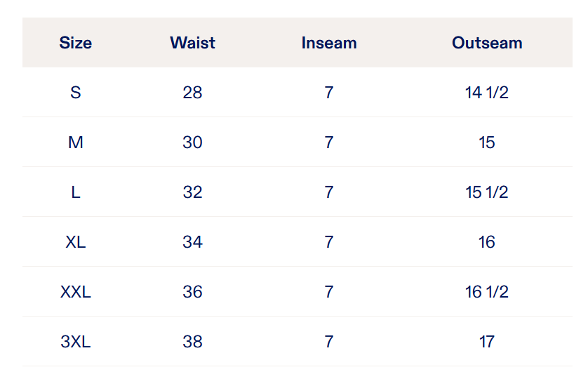Select waist measurement 38
Viewport: 588px width, 386px height.
coord(192,342)
